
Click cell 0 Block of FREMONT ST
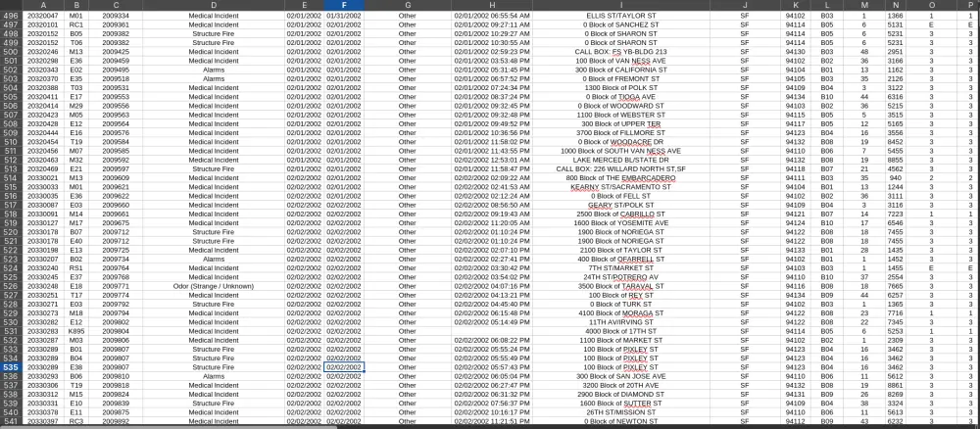click(621, 79)
